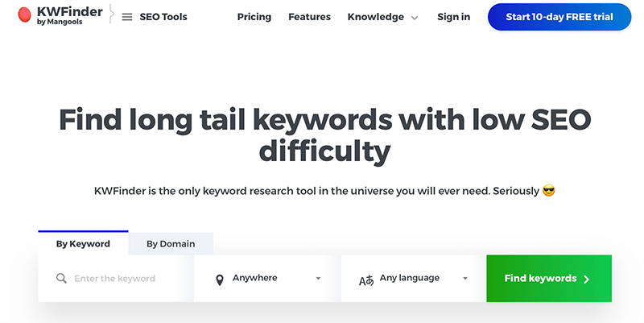The height and width of the screenshot is (323, 644).
Task: Click the by Mangools text under KWFinder
Action: click(x=60, y=23)
